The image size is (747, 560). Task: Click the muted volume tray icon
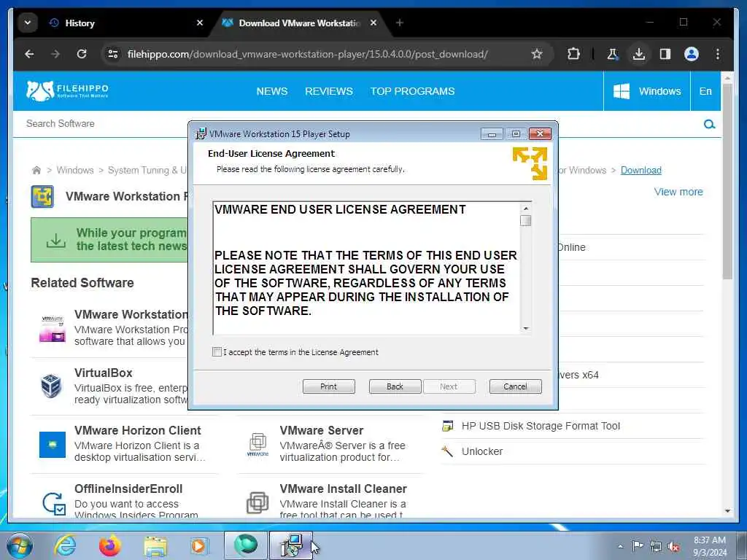tap(673, 547)
